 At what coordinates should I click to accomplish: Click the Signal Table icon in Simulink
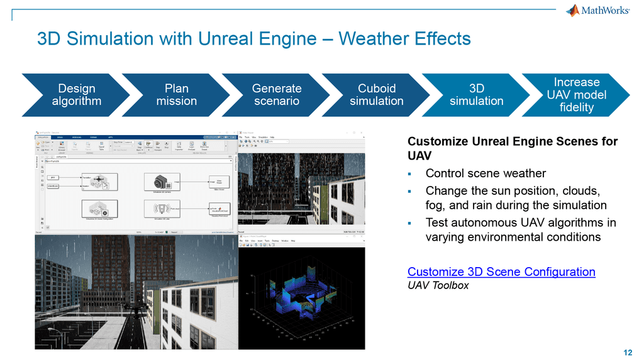click(101, 144)
